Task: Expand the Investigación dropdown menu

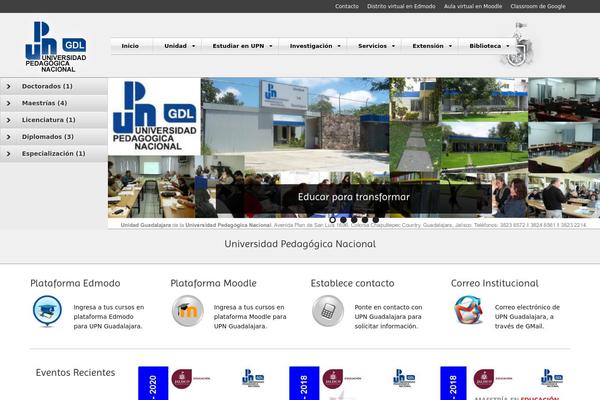Action: pyautogui.click(x=315, y=46)
